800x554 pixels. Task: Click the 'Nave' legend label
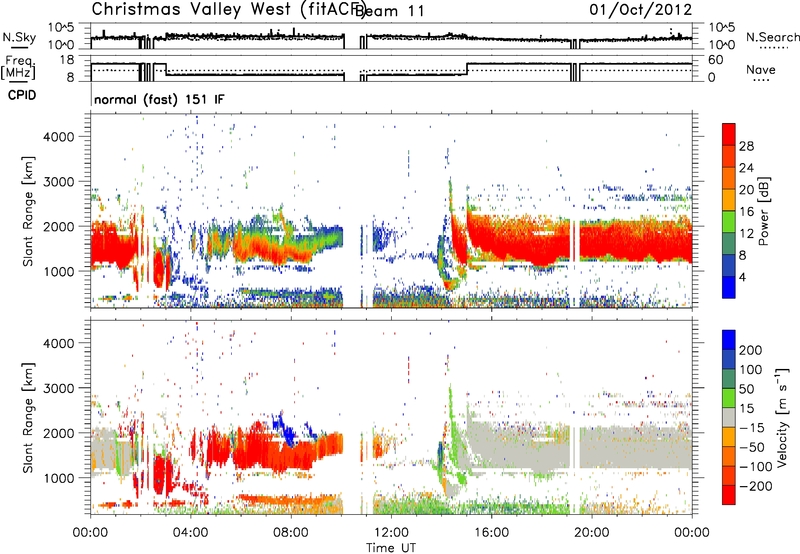tap(761, 69)
